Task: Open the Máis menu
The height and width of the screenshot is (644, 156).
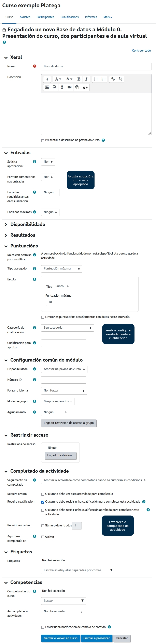Action: (108, 17)
